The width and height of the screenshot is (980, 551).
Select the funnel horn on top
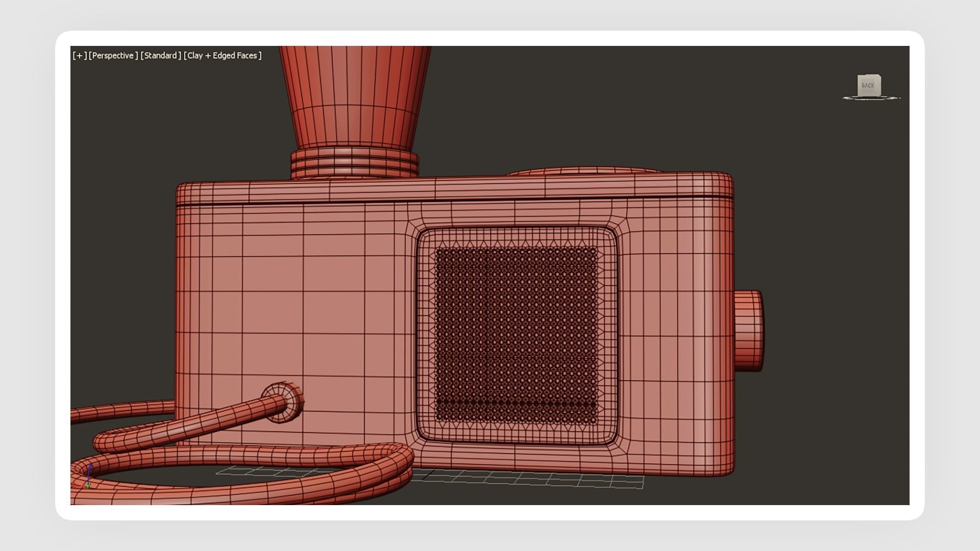[x=355, y=97]
